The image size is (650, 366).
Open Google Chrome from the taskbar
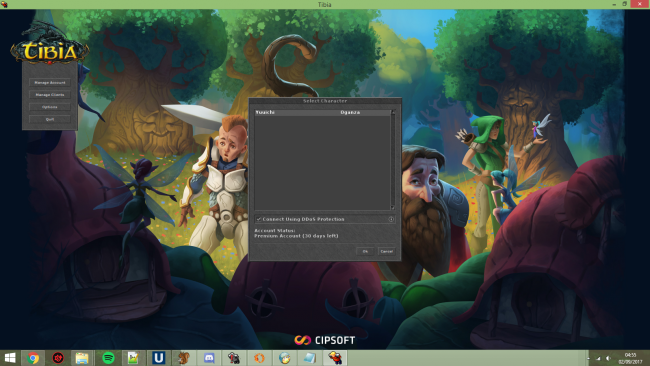coord(33,358)
